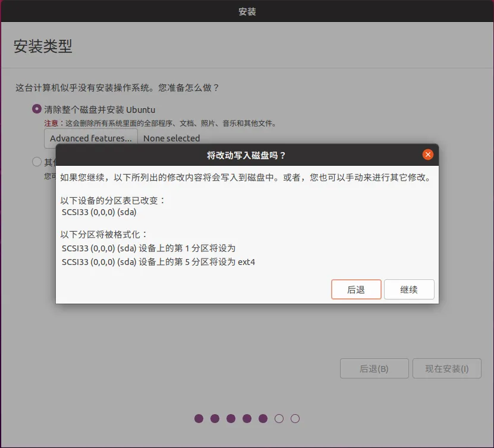Click sixth empty progress dot

[x=279, y=418]
